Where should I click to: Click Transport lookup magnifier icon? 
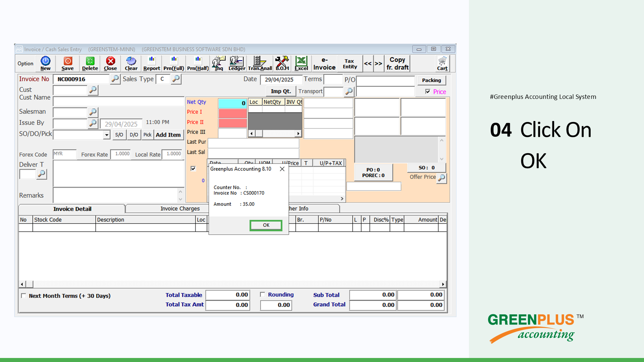tap(349, 91)
